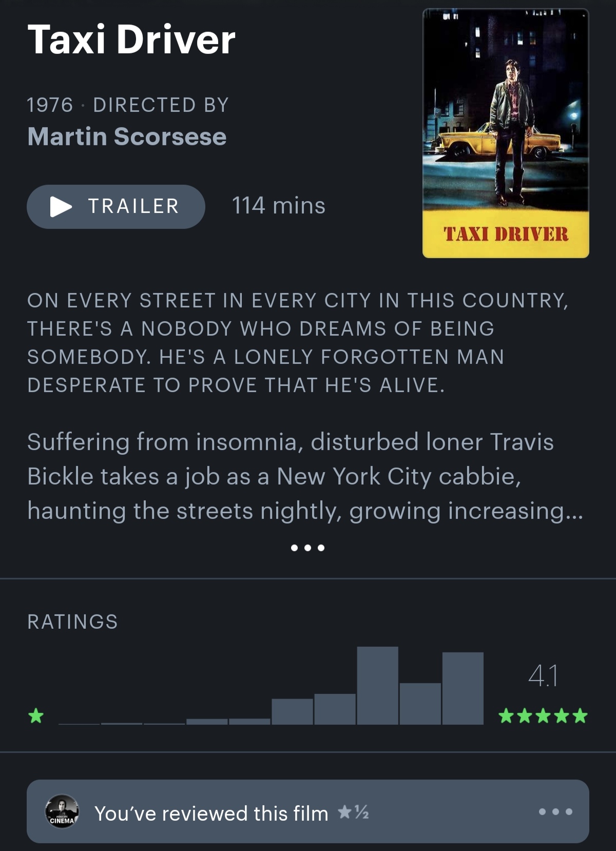Expand the synopsis with three-dot ellipsis
The height and width of the screenshot is (851, 616).
(307, 548)
